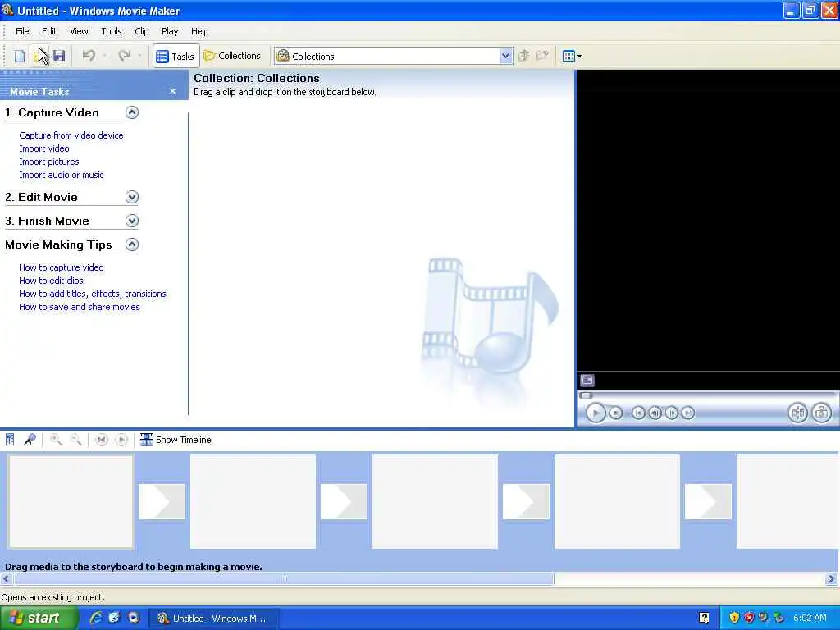
Task: Click the Full Screen preview icon
Action: [587, 381]
